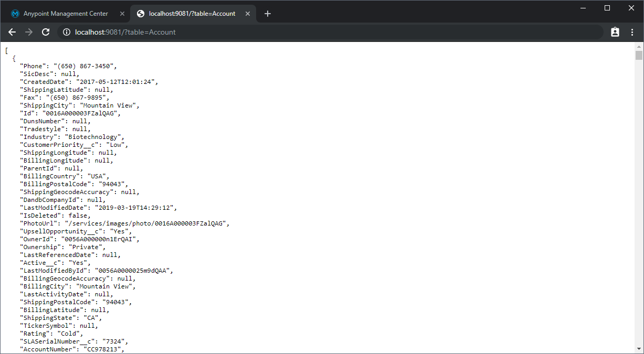Open the Chrome profile icon

click(615, 32)
